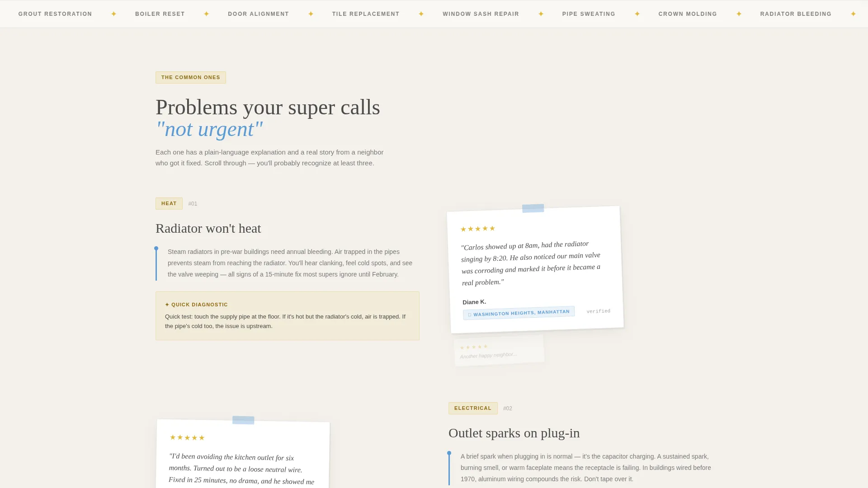Click the faded stars on Another happy neighbor card
This screenshot has height=488, width=868.
474,347
